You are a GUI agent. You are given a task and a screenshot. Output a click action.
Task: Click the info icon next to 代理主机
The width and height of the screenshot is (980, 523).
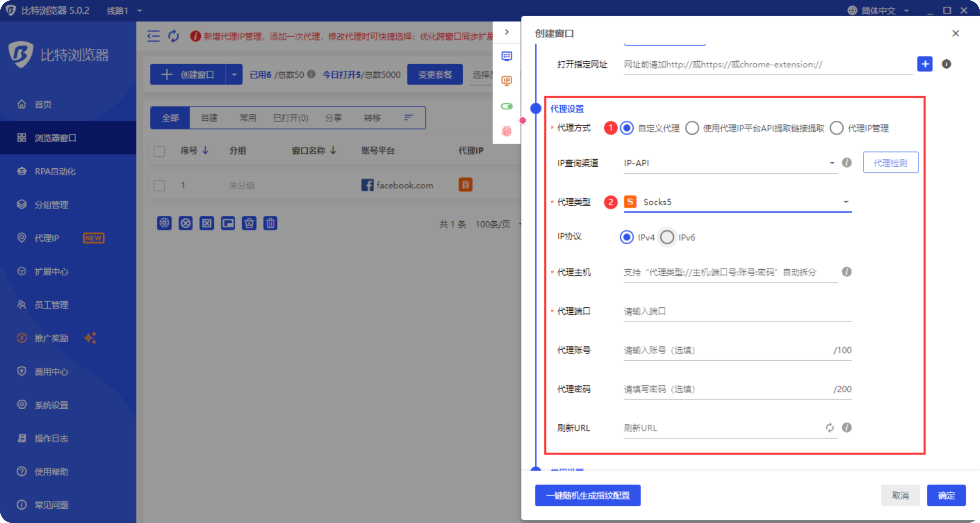[846, 272]
